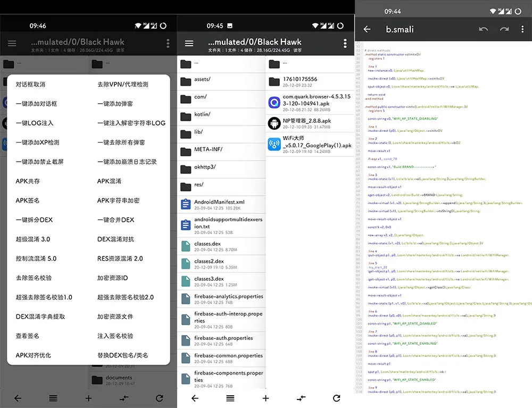This screenshot has height=408, width=532.
Task: Open the overflow menu in b.smali editor
Action: [x=523, y=29]
